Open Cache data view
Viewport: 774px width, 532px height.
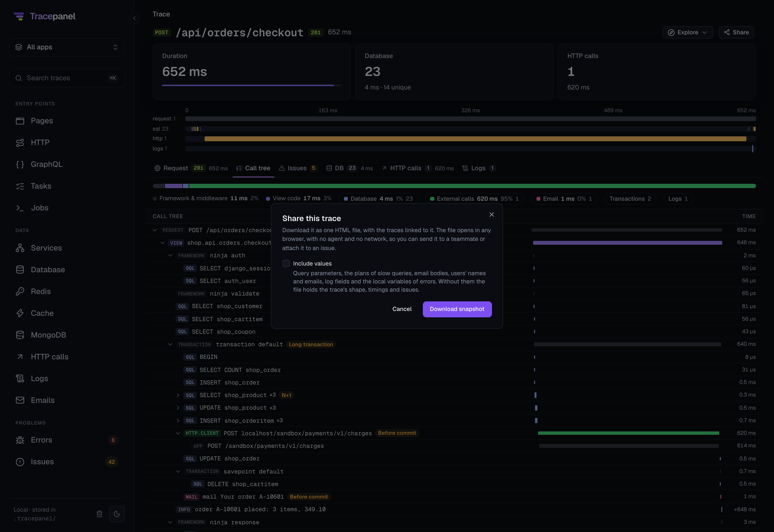click(x=67, y=313)
